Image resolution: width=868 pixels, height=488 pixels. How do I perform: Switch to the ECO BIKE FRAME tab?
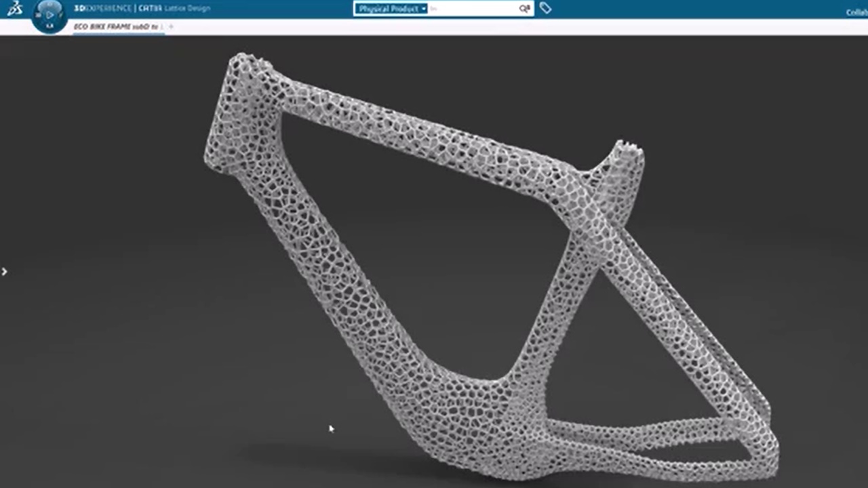(x=115, y=26)
